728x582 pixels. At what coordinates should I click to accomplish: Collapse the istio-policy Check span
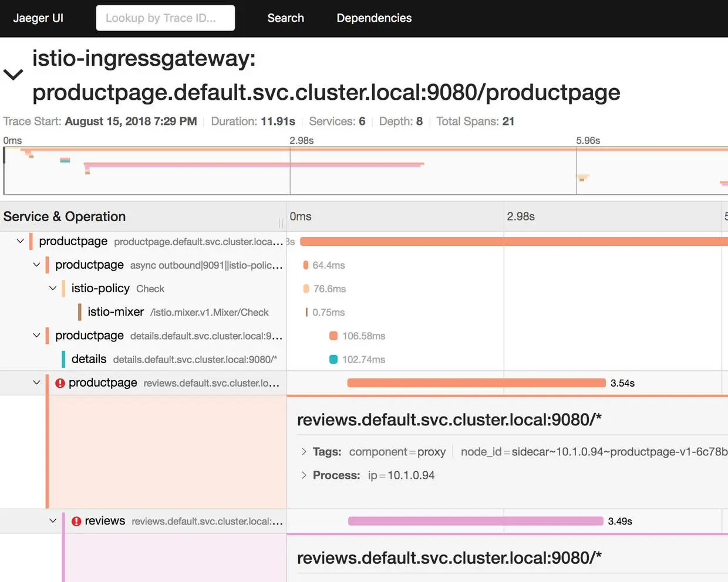click(53, 288)
